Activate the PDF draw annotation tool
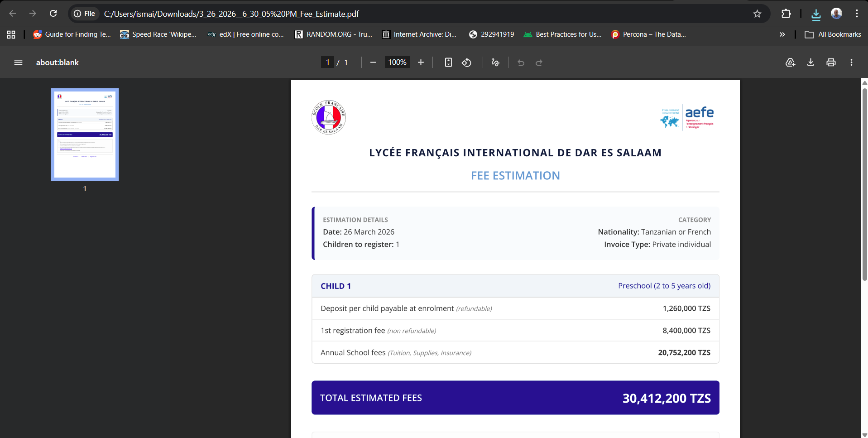This screenshot has height=438, width=868. tap(495, 63)
